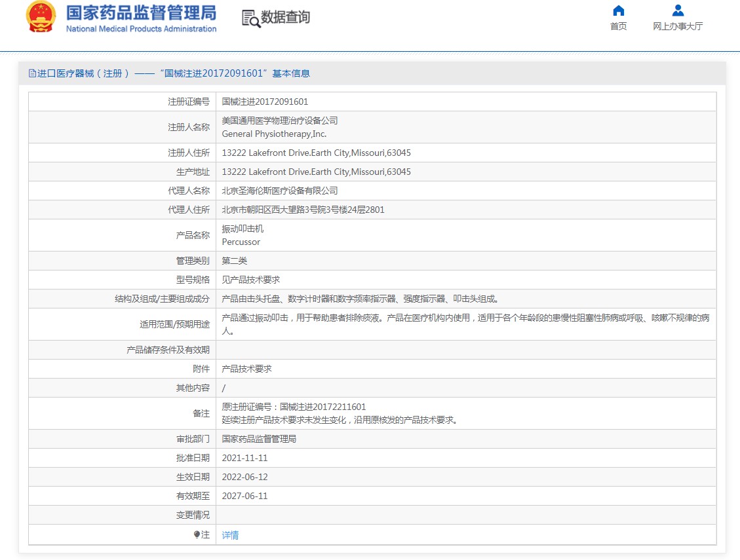740x560 pixels.
Task: Select registration number 国械注进20172091601 cell
Action: point(265,102)
